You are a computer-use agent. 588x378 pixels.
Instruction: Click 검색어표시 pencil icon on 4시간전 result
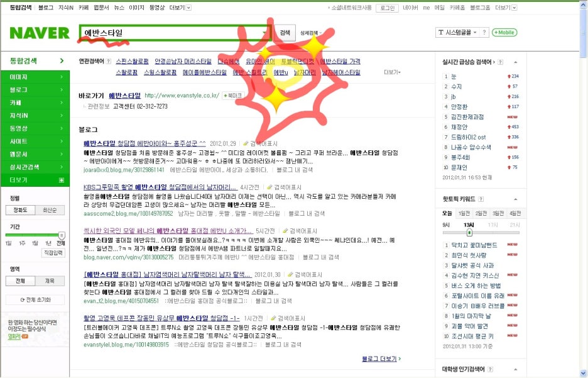(x=269, y=187)
